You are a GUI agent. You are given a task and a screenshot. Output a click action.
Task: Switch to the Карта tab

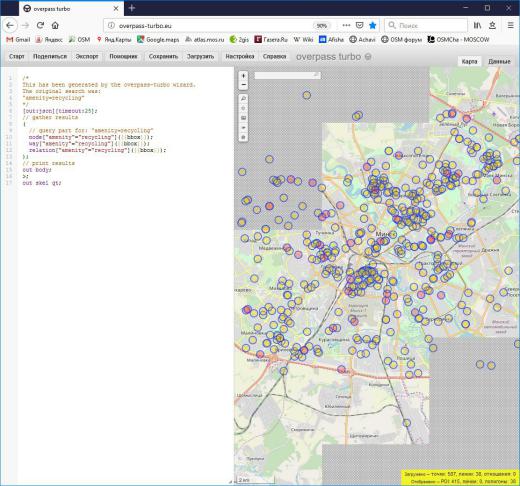pos(469,62)
